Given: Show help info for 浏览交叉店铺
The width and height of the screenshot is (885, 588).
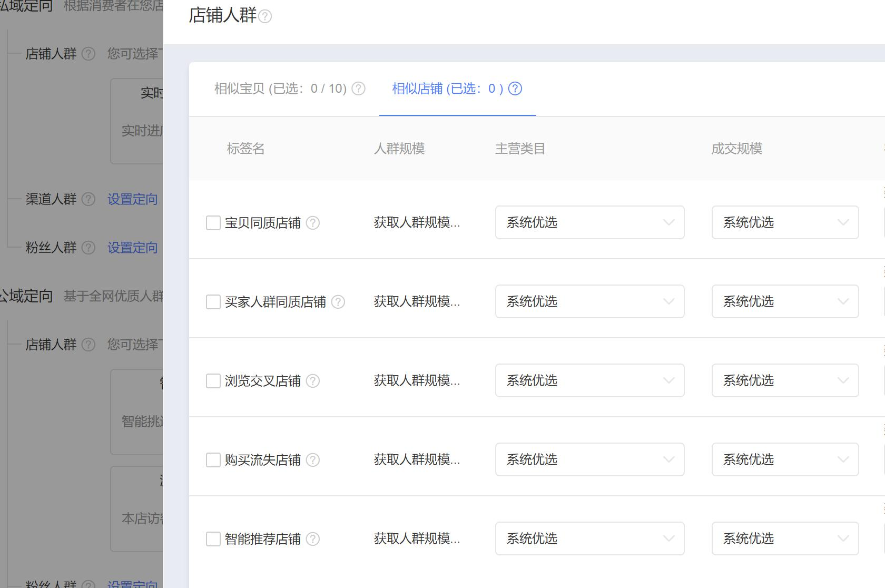Looking at the screenshot, I should 313,381.
